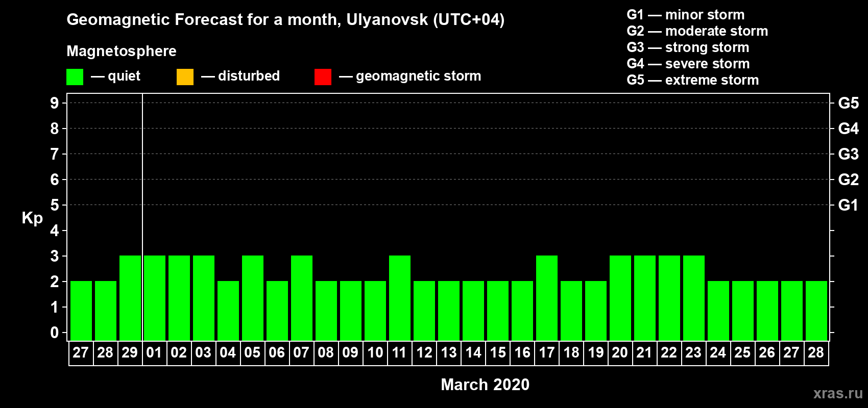The height and width of the screenshot is (408, 868).
Task: Click the bar above date 29
Action: (130, 298)
